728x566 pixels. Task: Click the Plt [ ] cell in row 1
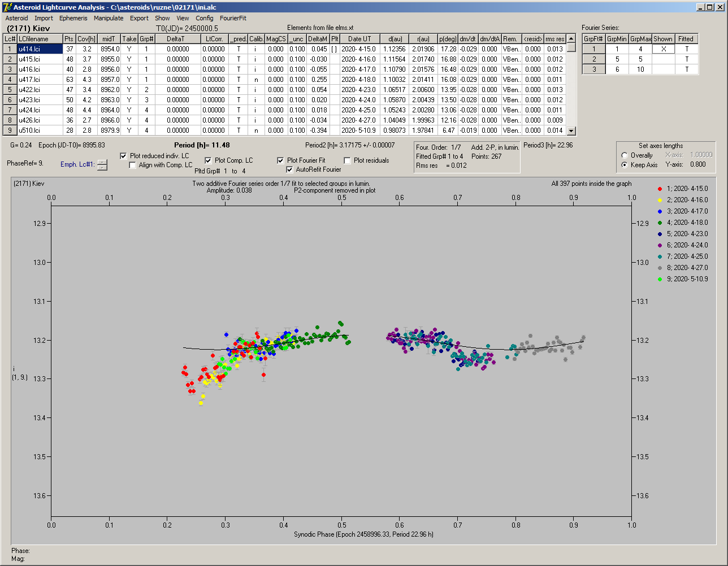pyautogui.click(x=335, y=49)
